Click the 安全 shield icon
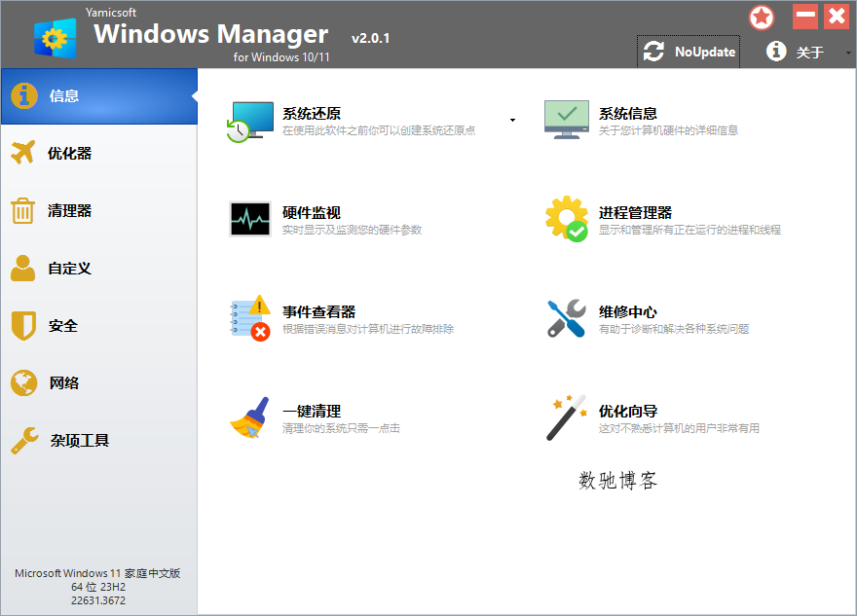Screen dimensions: 857x616 pos(23,325)
